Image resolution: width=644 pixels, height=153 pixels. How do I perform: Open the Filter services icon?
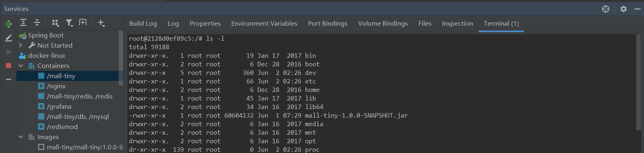click(69, 23)
